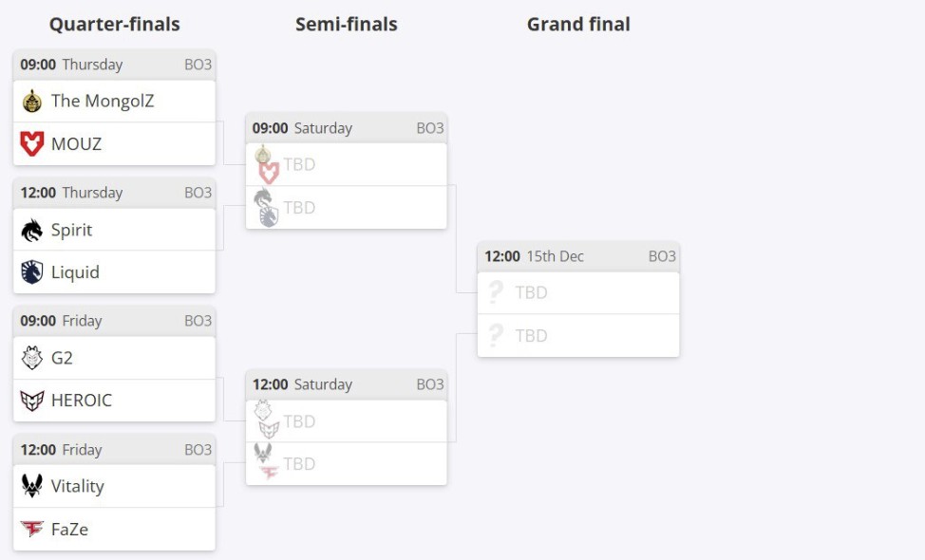Open the 09:00 Saturday semi-final match header
The height and width of the screenshot is (560, 925).
point(347,128)
